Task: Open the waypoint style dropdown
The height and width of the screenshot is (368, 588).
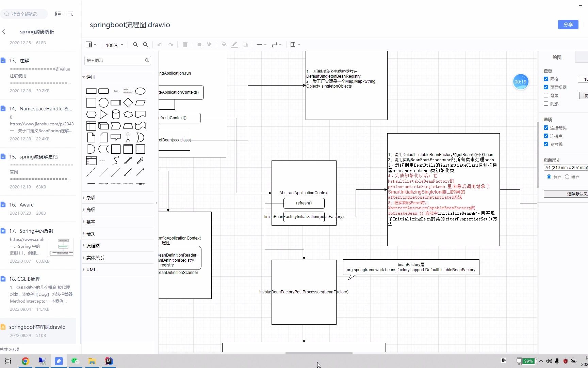Action: point(277,45)
